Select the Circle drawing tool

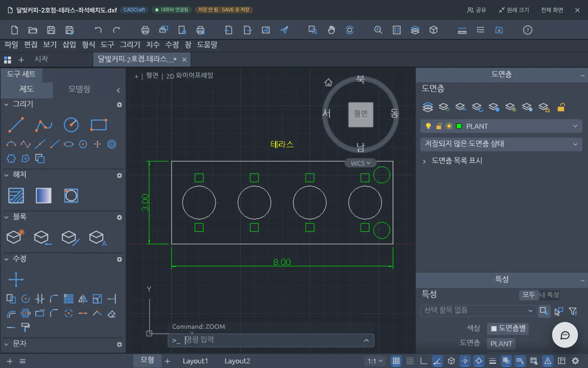tap(71, 125)
